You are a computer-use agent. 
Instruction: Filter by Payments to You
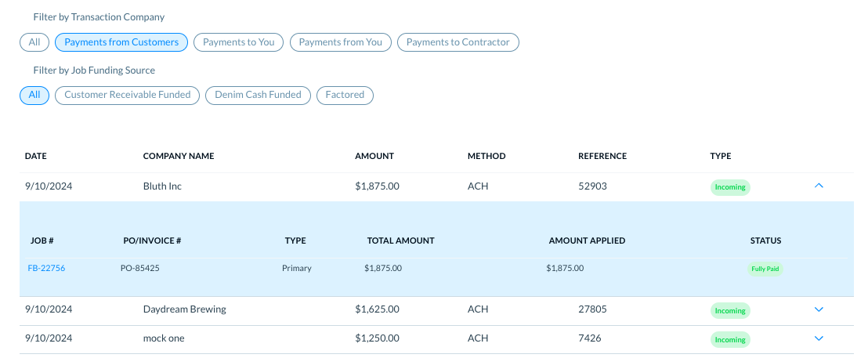pyautogui.click(x=238, y=42)
